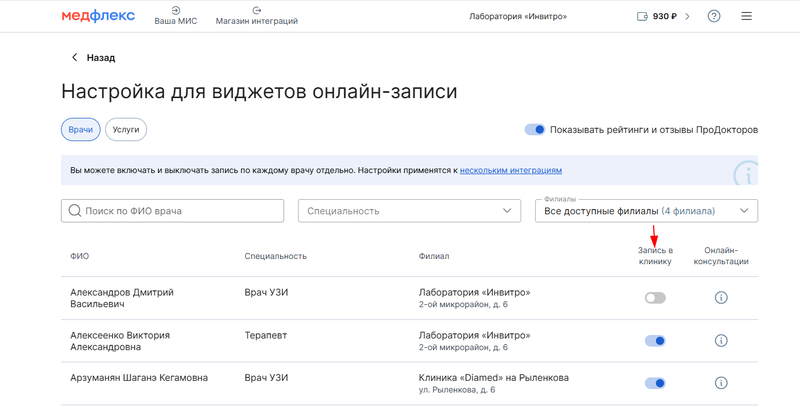Click online consultation info icon for Алексеенко
This screenshot has width=800, height=407.
721,341
